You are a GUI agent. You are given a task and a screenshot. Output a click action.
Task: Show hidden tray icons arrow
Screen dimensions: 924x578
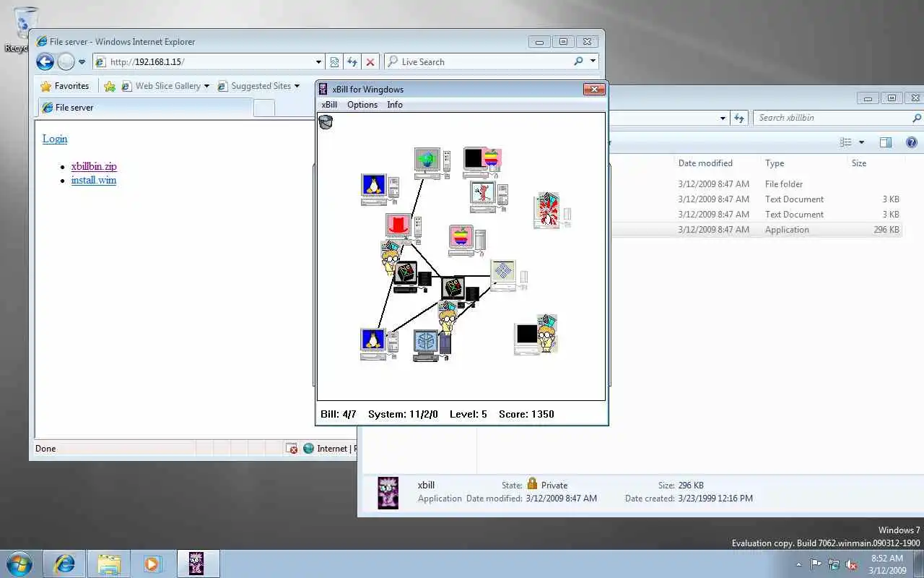(x=798, y=564)
